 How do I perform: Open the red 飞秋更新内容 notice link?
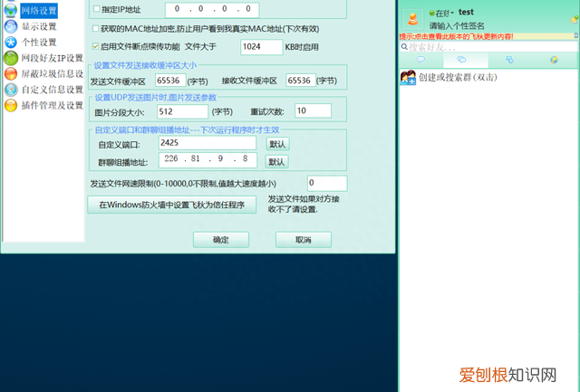[456, 36]
